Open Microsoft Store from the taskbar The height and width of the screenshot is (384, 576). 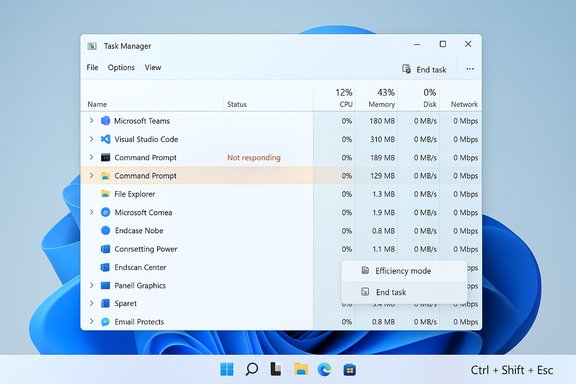[x=349, y=370]
